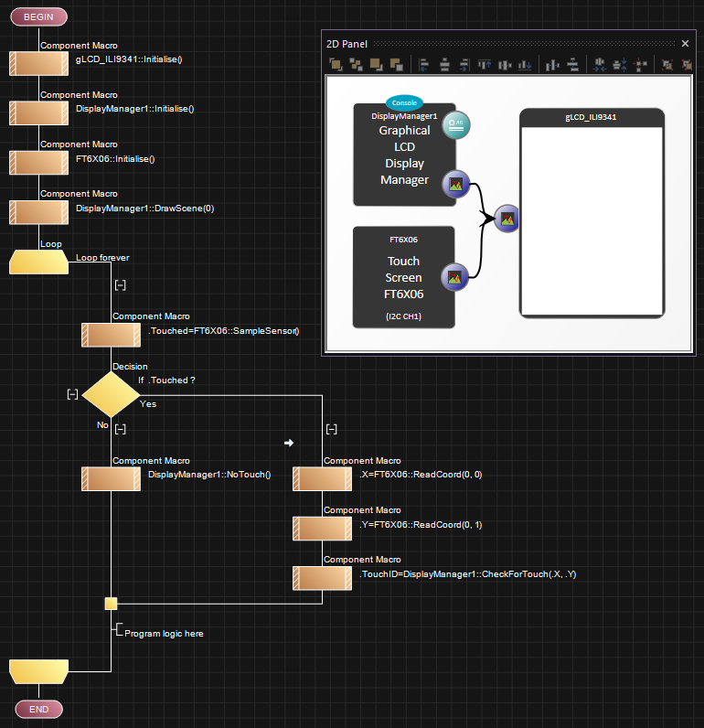
Task: Click the distribute horizontally icon
Action: pos(551,65)
